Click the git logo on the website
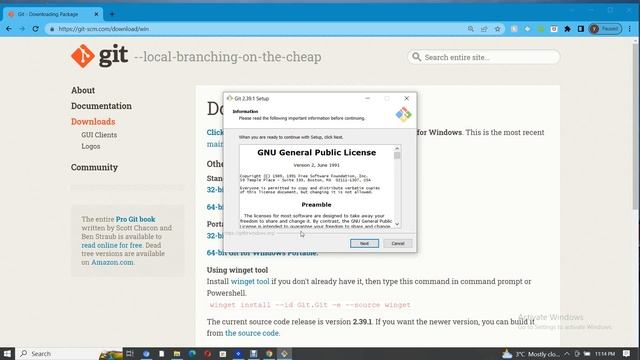Viewport: 640px width, 360px height. [99, 56]
